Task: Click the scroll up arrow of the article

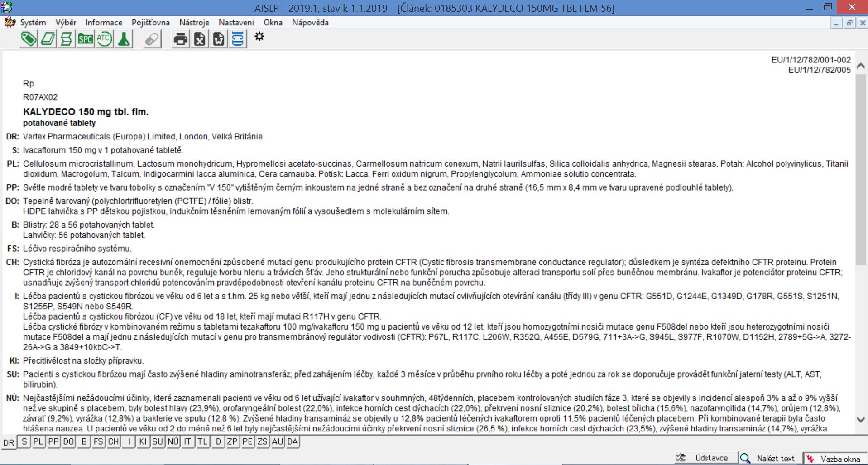Action: [861, 66]
